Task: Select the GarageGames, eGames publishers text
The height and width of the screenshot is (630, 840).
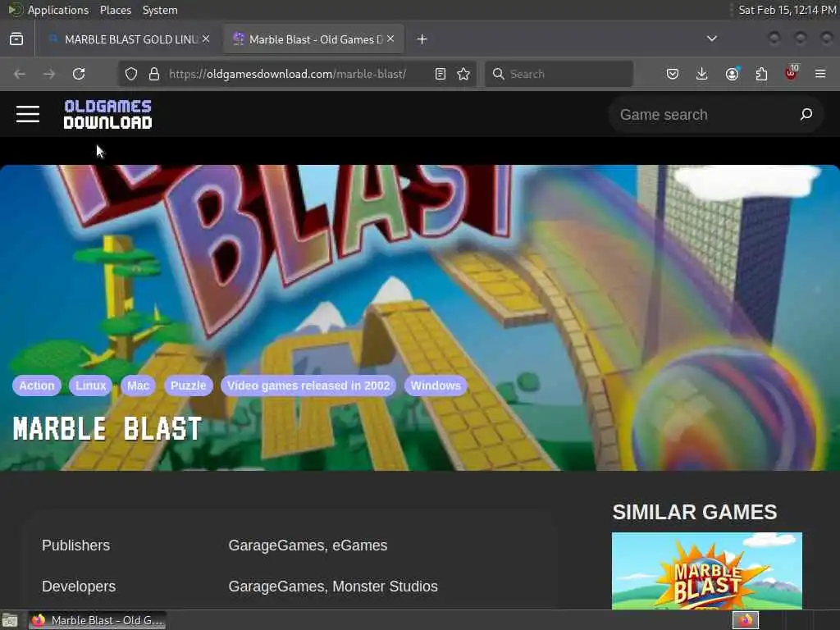Action: click(308, 546)
